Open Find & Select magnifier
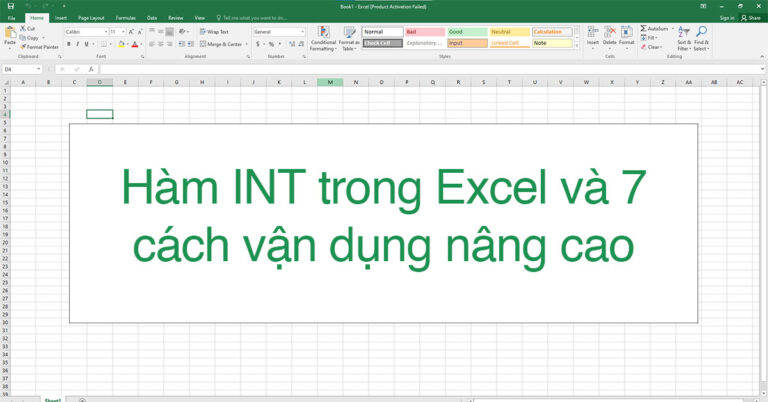The image size is (768, 402). (702, 34)
